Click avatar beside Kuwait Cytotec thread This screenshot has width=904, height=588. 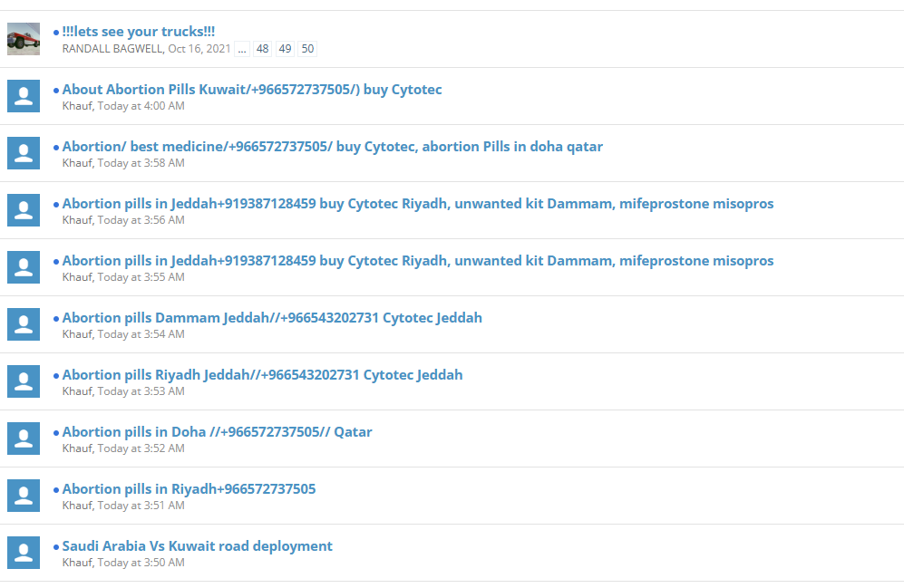point(24,96)
